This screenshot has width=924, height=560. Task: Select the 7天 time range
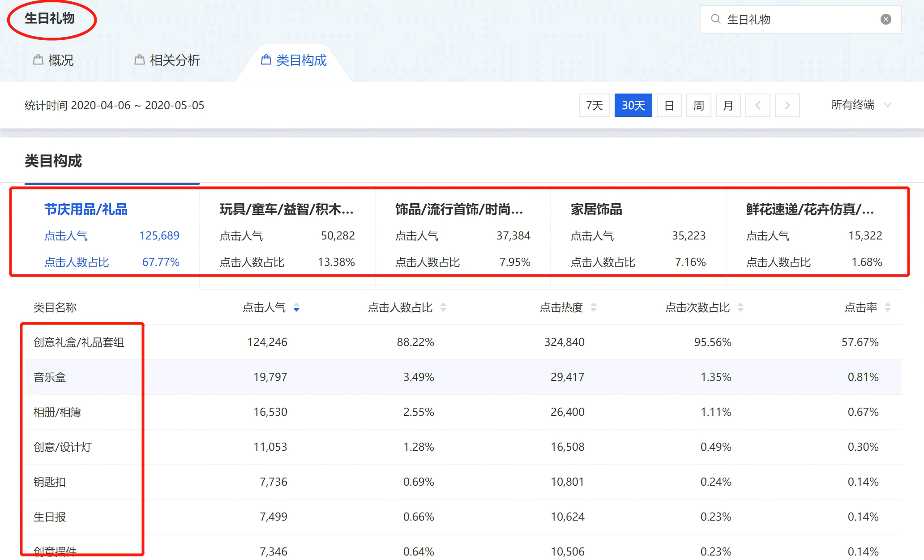[x=594, y=105]
